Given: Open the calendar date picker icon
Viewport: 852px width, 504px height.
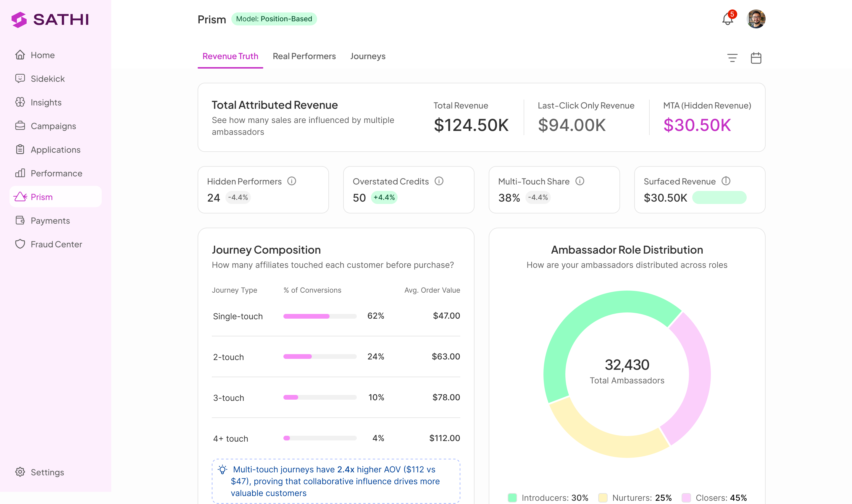Looking at the screenshot, I should (x=756, y=58).
